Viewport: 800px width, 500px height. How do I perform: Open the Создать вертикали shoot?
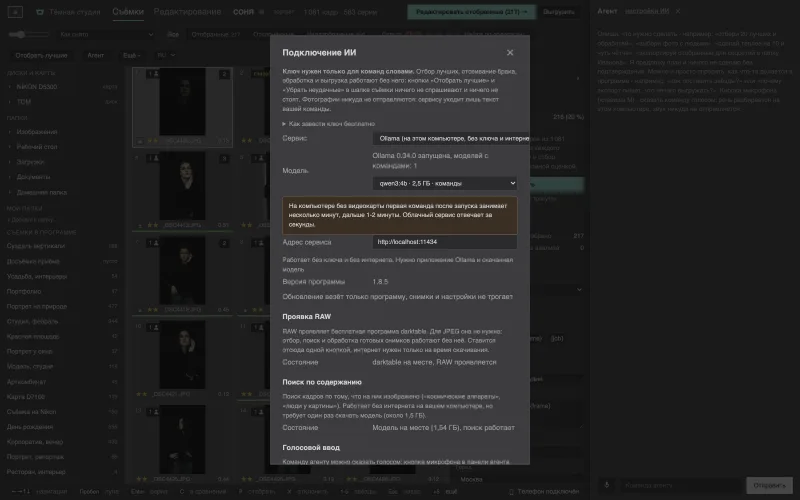[61, 246]
